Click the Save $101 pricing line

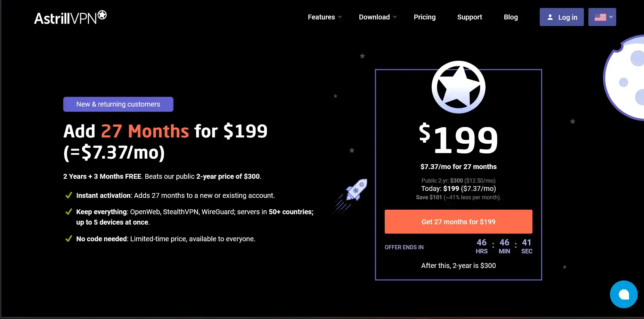pyautogui.click(x=458, y=197)
